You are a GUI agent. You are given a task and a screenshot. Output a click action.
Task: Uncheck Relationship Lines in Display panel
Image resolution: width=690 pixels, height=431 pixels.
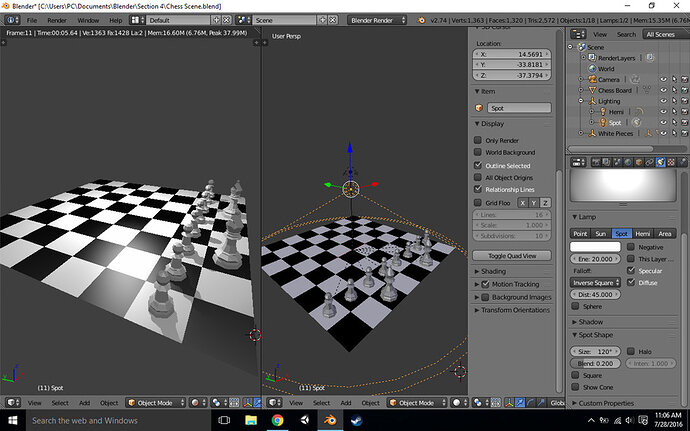478,188
